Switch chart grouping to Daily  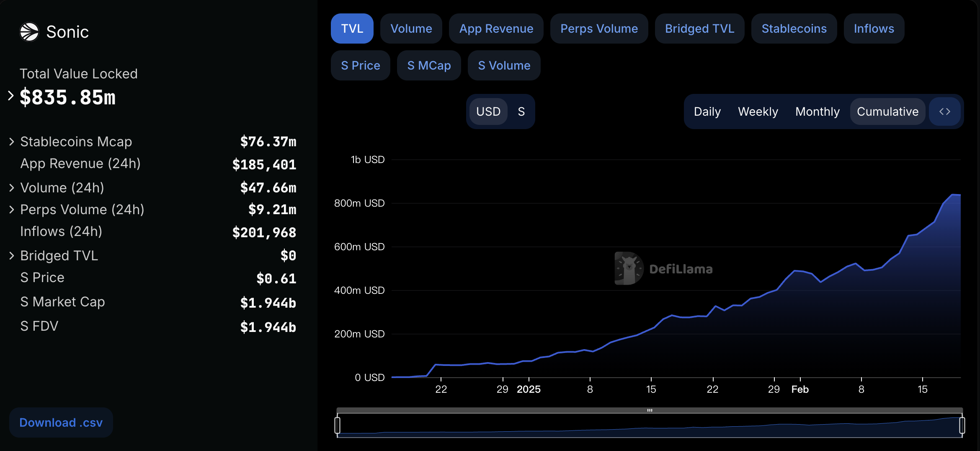(x=707, y=111)
